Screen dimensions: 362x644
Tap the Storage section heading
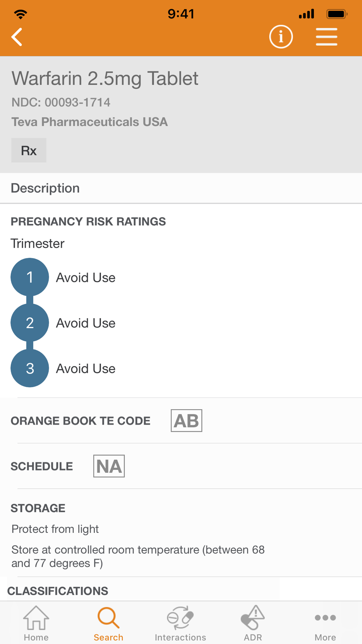tap(38, 508)
